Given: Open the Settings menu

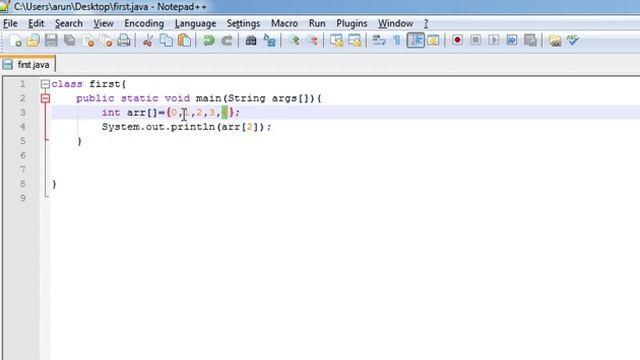Looking at the screenshot, I should 243,24.
